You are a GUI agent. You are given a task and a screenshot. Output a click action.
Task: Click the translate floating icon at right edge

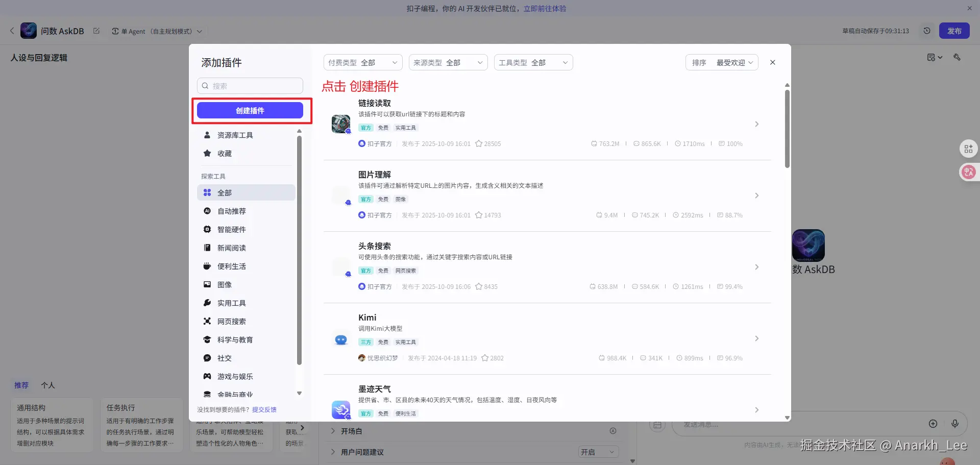[x=969, y=172]
